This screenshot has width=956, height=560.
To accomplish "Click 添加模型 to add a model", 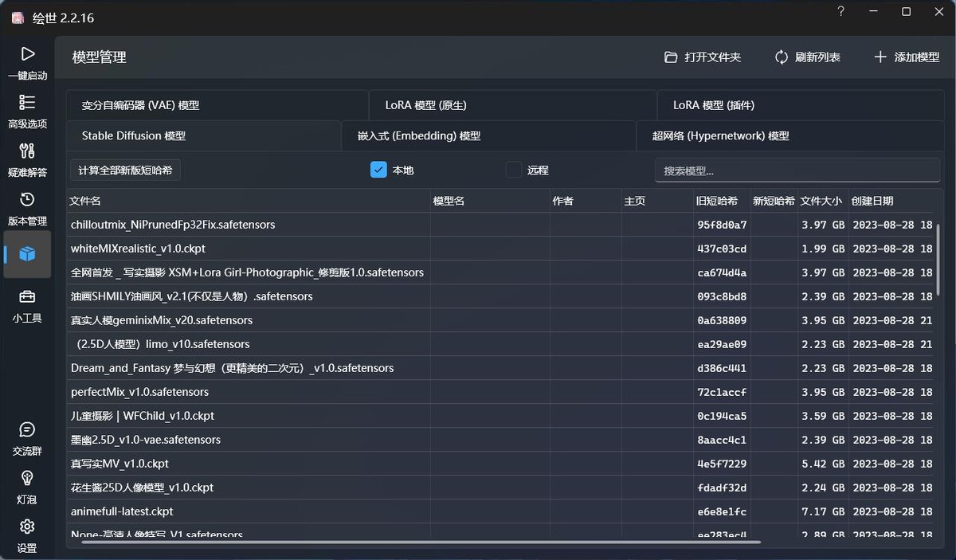I will pos(907,57).
